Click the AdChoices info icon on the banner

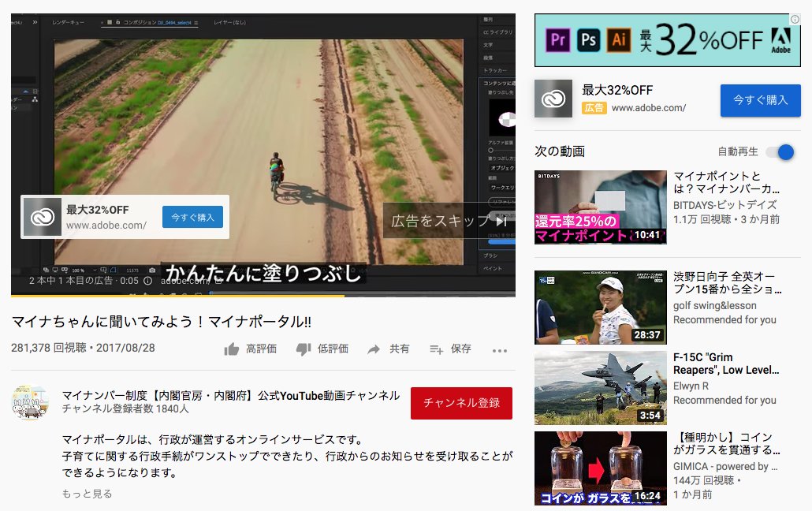pyautogui.click(x=795, y=19)
